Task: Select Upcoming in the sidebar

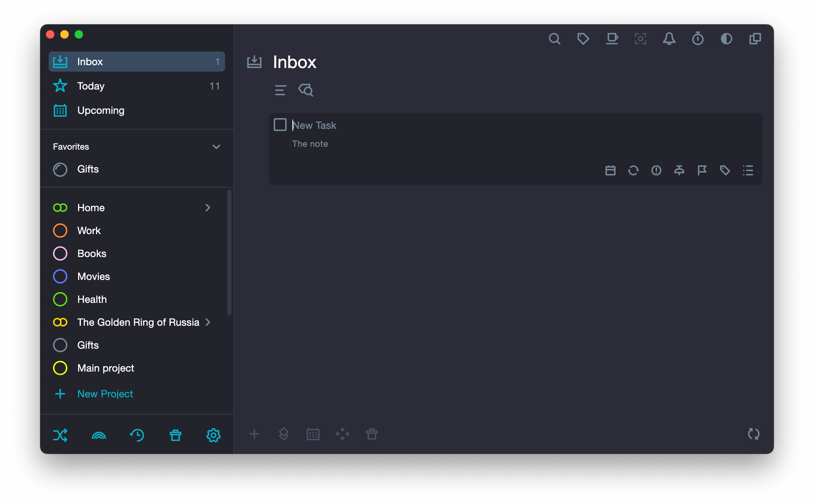Action: point(137,110)
